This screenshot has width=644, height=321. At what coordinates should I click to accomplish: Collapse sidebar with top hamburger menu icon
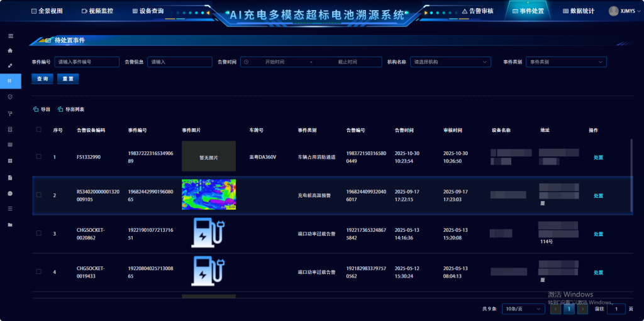(9, 36)
